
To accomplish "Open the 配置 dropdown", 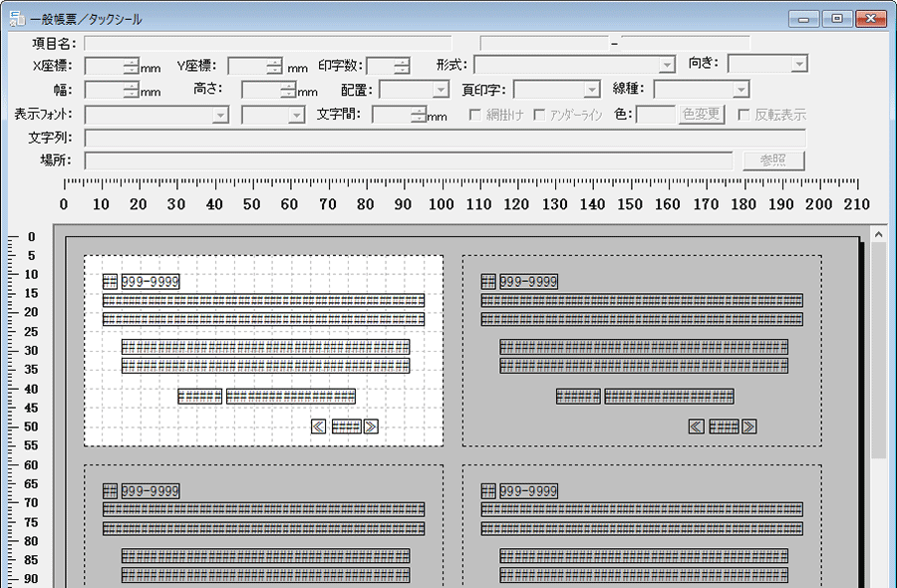I will coord(440,90).
